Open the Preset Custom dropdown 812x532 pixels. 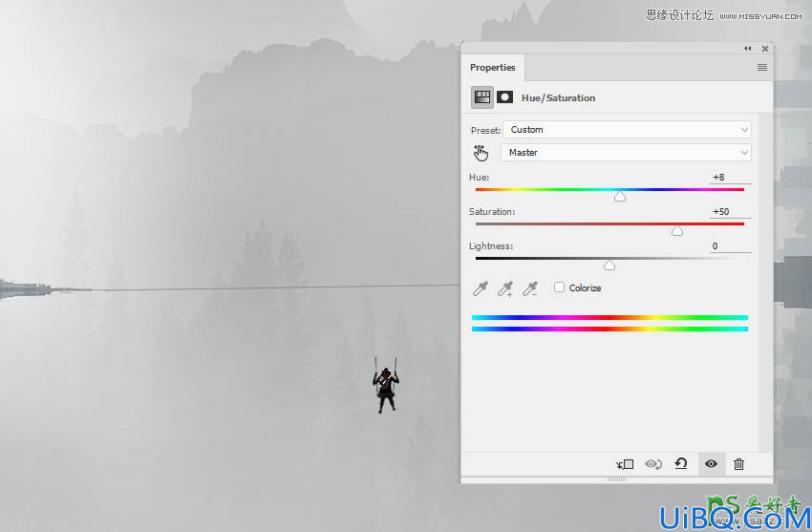pos(627,129)
